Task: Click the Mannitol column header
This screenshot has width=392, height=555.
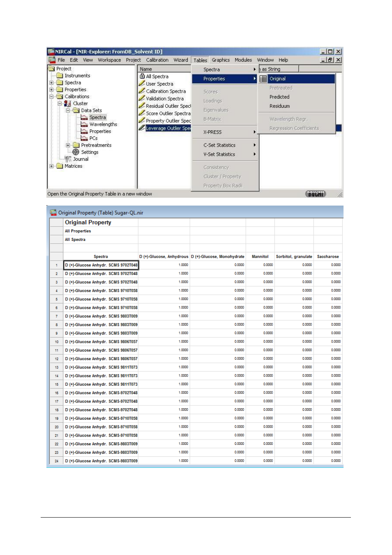Action: (260, 257)
